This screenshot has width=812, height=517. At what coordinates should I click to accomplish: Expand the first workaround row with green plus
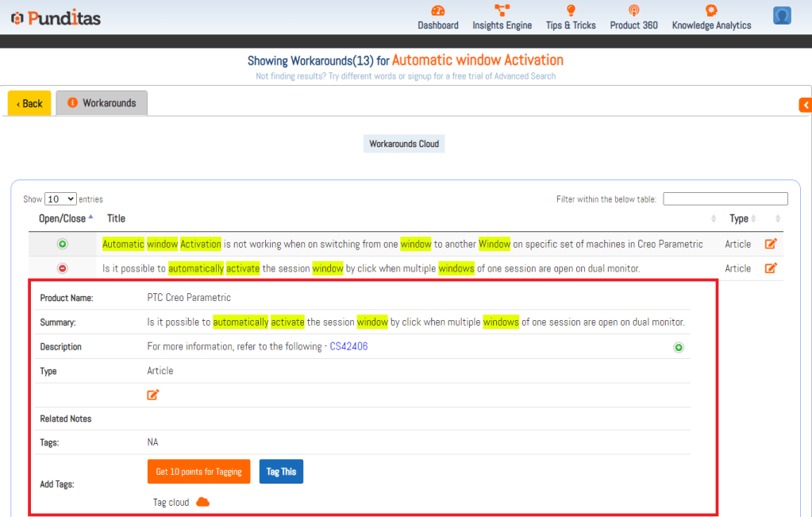coord(63,245)
